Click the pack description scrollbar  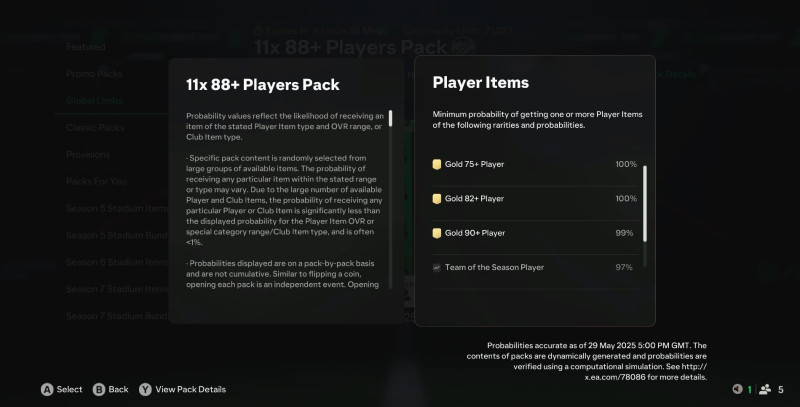point(390,118)
